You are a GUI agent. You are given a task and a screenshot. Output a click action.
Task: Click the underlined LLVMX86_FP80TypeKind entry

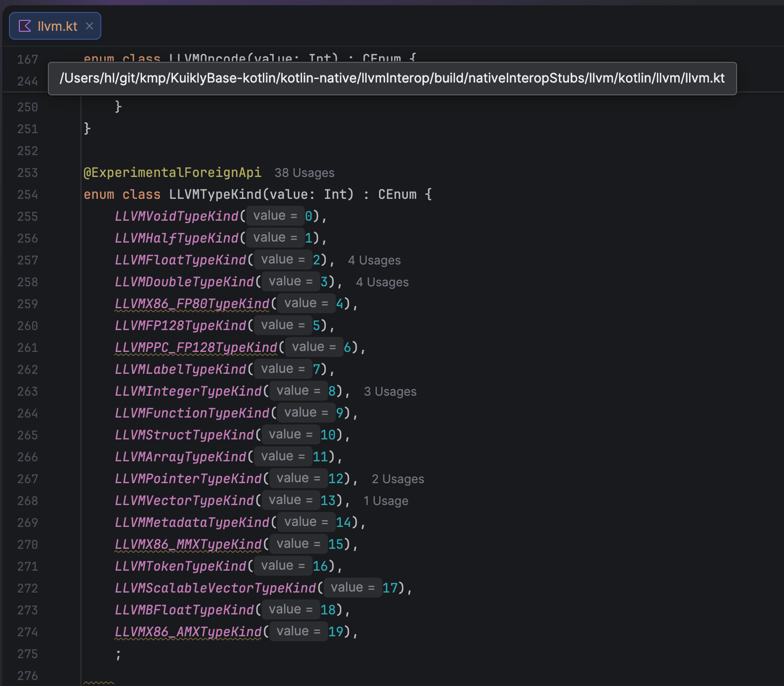192,304
